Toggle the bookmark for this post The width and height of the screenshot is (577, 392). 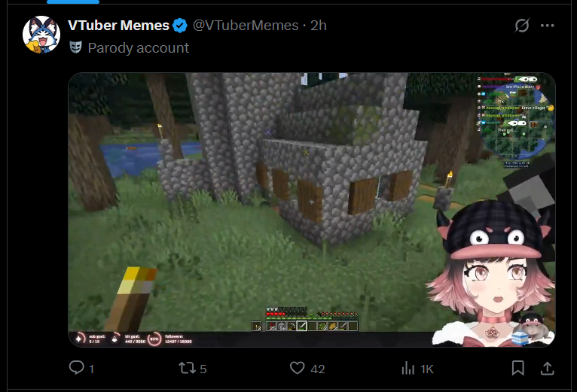[517, 368]
